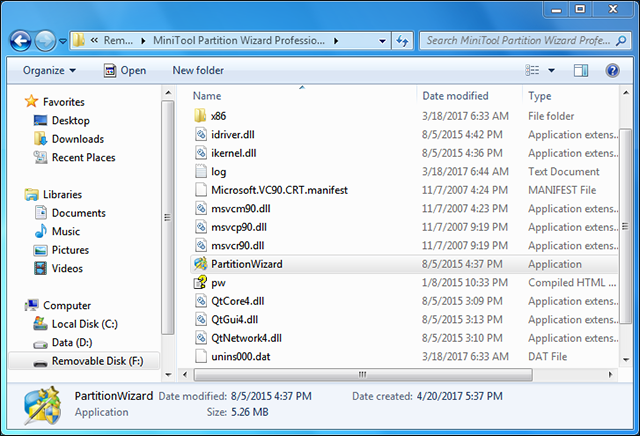Select msvcm90.dll file icon
This screenshot has width=640, height=436.
[200, 208]
